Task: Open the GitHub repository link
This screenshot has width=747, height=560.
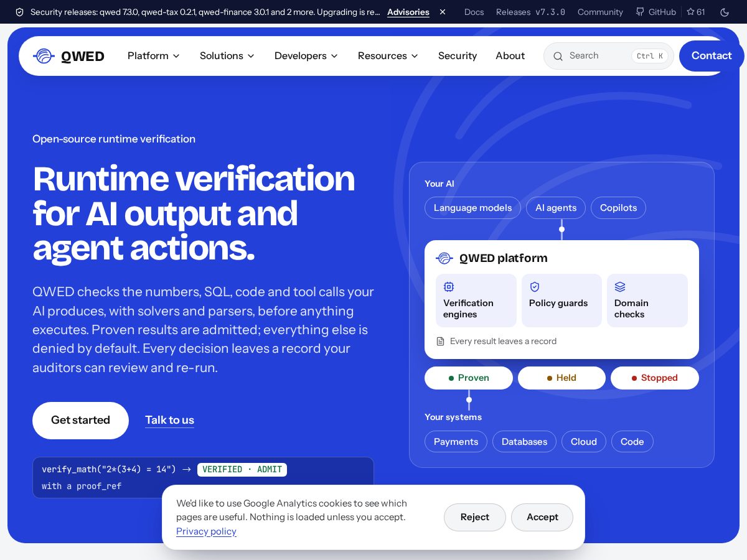Action: 655,12
